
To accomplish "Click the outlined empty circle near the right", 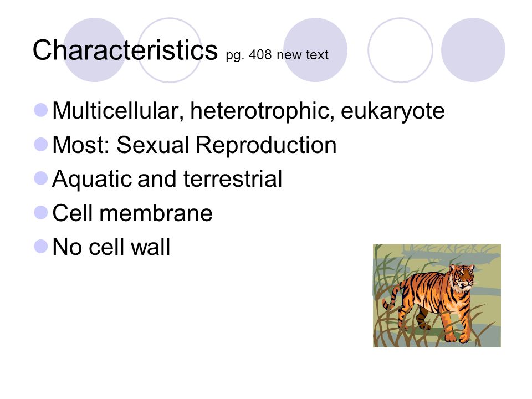I will tap(400, 50).
